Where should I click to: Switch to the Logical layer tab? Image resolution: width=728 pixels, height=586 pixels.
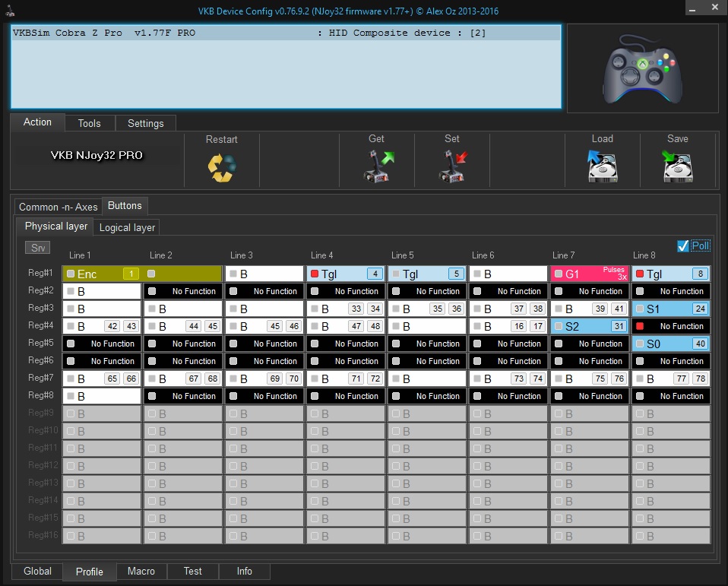(127, 227)
